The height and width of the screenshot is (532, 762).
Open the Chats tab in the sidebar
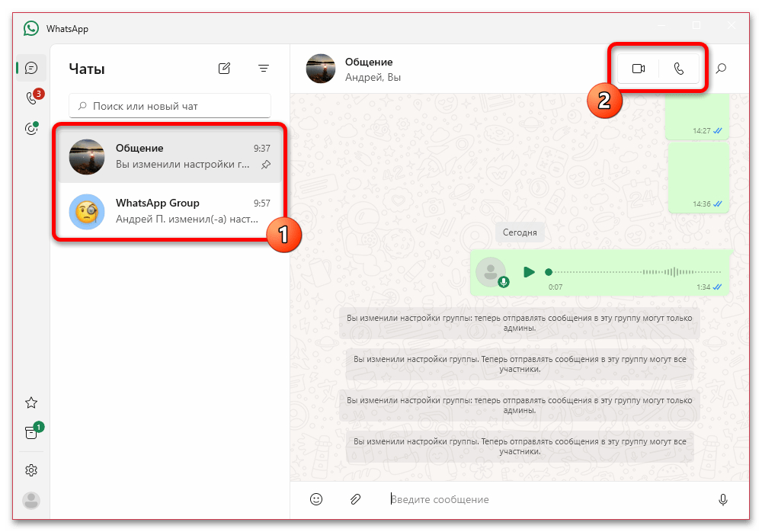tap(31, 68)
